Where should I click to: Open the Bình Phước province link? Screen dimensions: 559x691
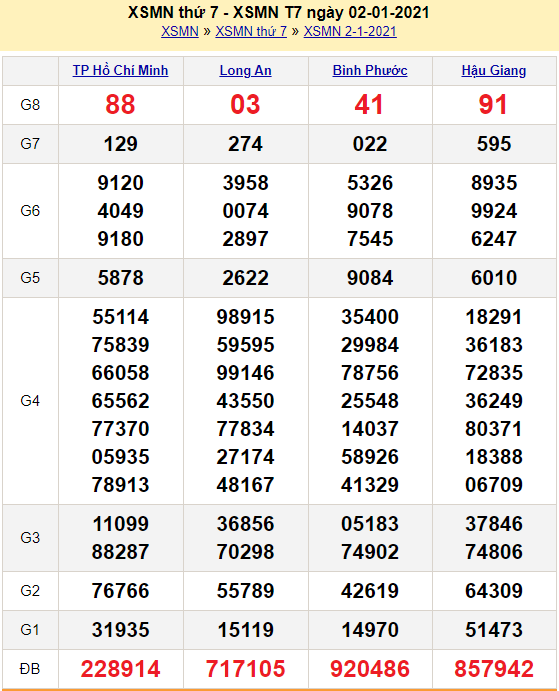(370, 71)
